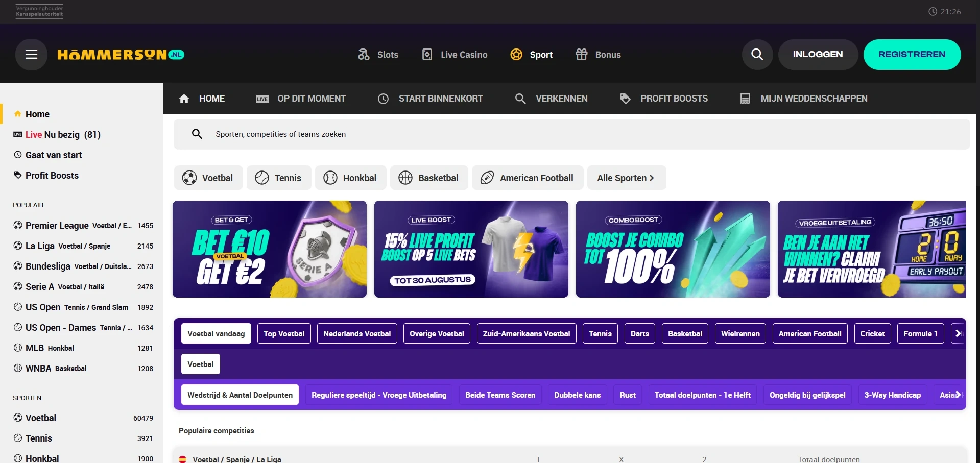Open Bundesliga in sidebar
The width and height of the screenshot is (980, 463).
[x=82, y=266]
